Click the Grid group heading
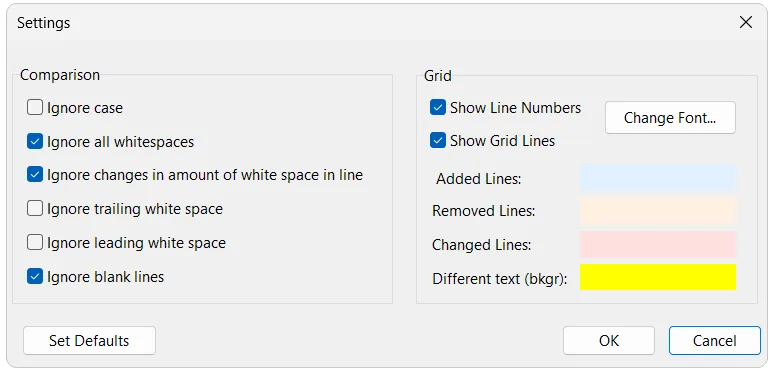The height and width of the screenshot is (372, 770). [x=438, y=76]
